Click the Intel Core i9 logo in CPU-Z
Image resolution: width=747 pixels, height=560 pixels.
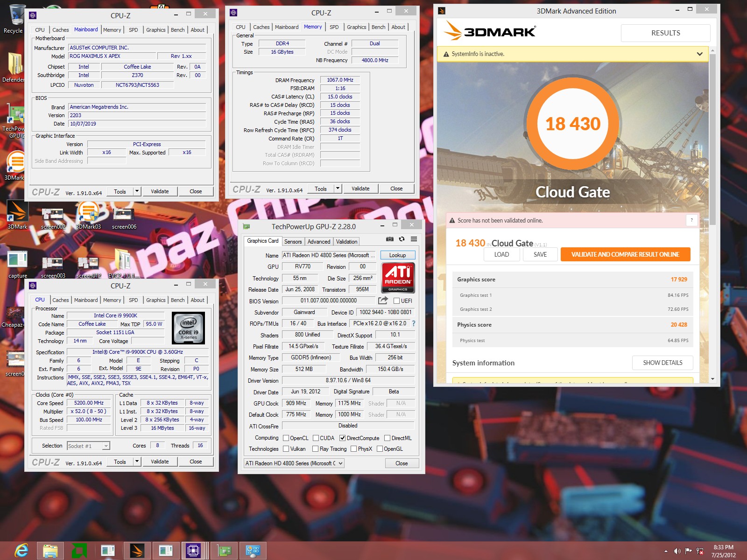pos(188,328)
